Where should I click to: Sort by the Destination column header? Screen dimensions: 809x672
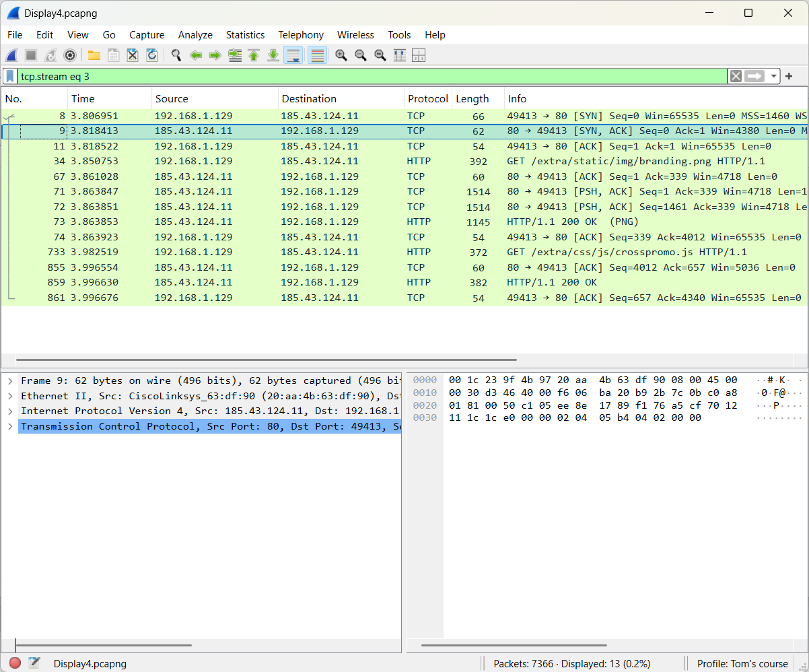coord(341,99)
